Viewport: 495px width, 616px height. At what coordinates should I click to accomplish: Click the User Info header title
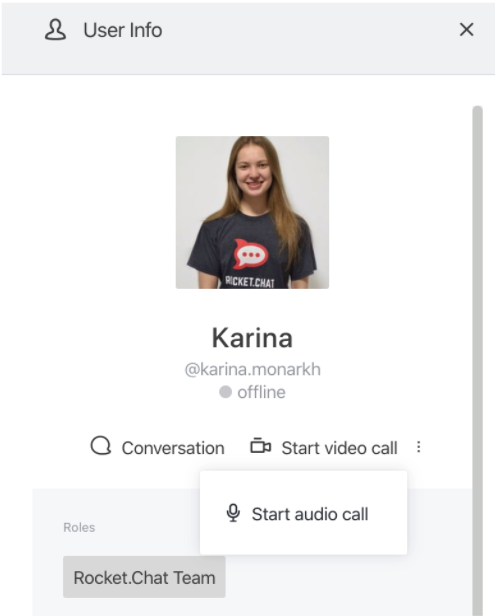pos(123,30)
